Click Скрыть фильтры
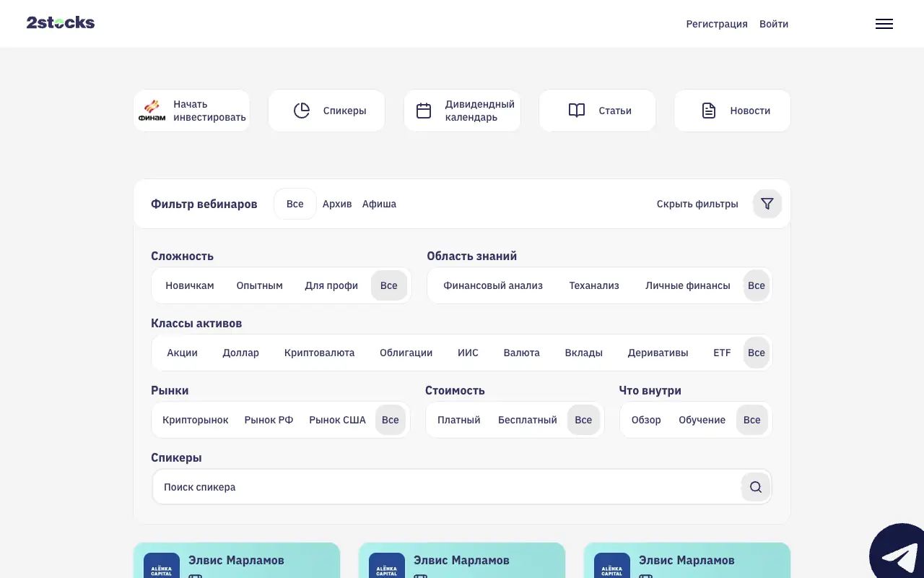The image size is (924, 578). (x=697, y=204)
